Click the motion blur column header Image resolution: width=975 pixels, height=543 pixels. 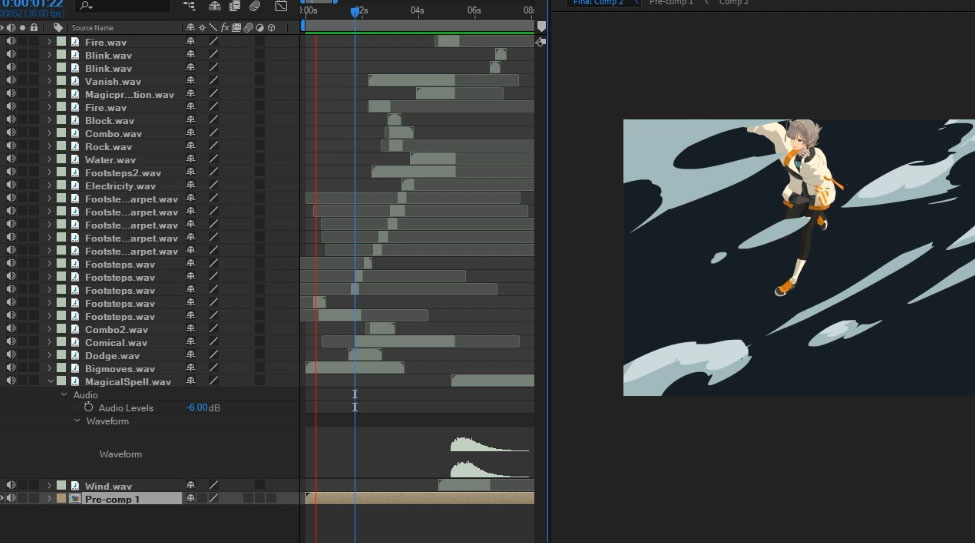pos(248,27)
